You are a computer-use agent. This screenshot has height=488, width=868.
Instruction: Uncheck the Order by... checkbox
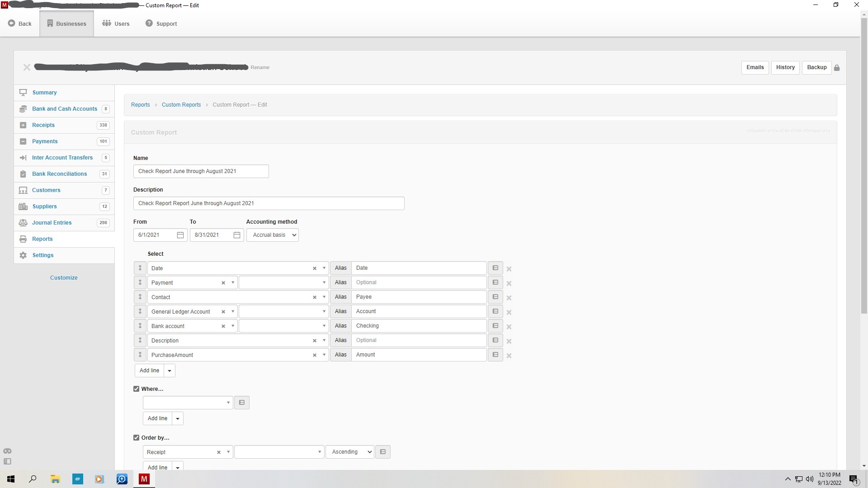pos(137,438)
